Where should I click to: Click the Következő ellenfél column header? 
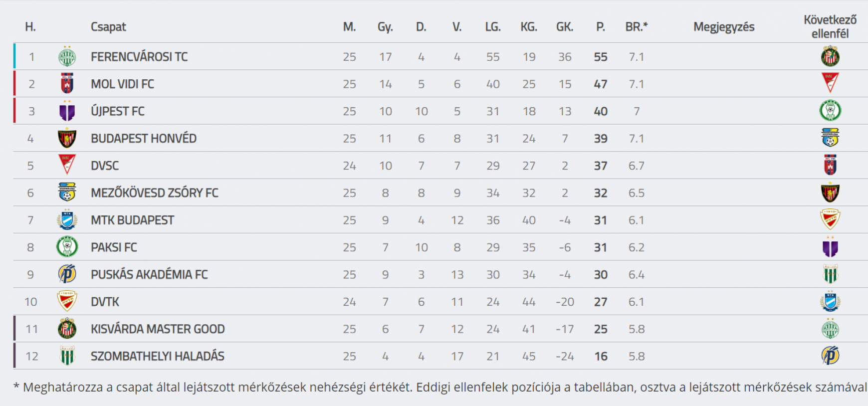click(x=830, y=27)
